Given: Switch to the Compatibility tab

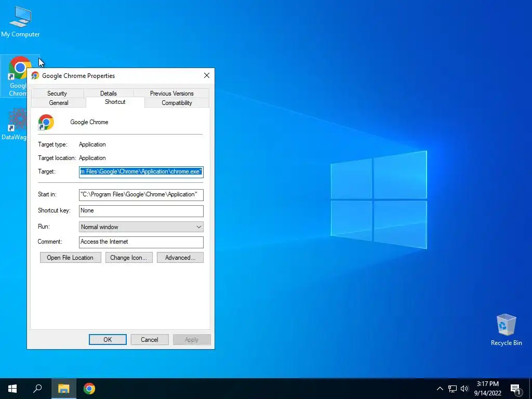Looking at the screenshot, I should (177, 103).
